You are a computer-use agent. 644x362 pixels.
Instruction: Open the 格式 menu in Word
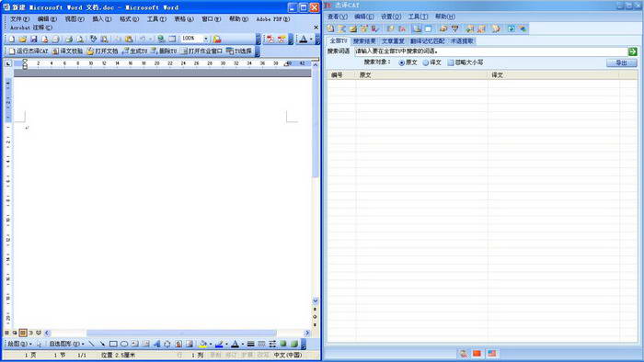click(129, 19)
